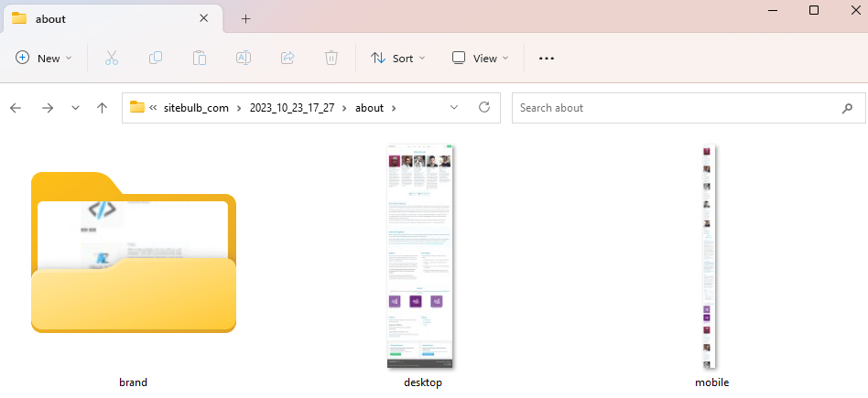Go back with the left arrow
The height and width of the screenshot is (398, 868).
click(x=16, y=108)
